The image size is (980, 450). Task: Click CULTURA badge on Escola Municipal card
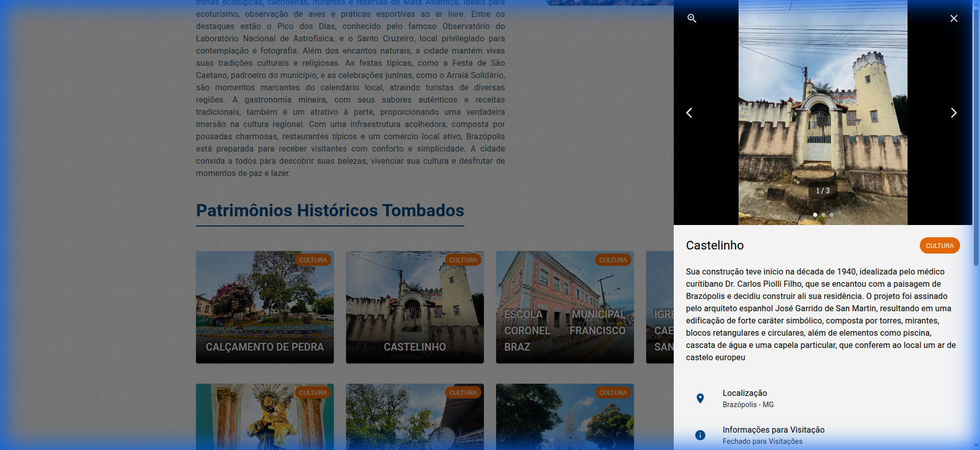click(613, 260)
